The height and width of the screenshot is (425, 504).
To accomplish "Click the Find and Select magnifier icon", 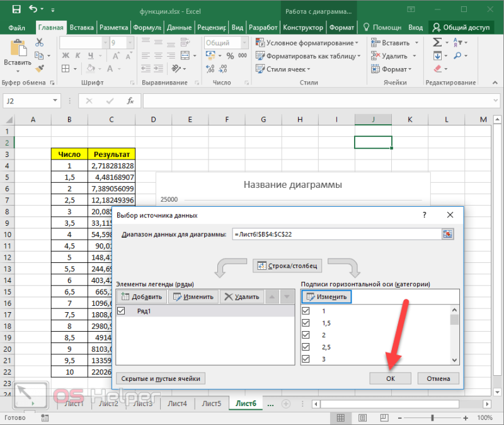I will click(x=457, y=55).
